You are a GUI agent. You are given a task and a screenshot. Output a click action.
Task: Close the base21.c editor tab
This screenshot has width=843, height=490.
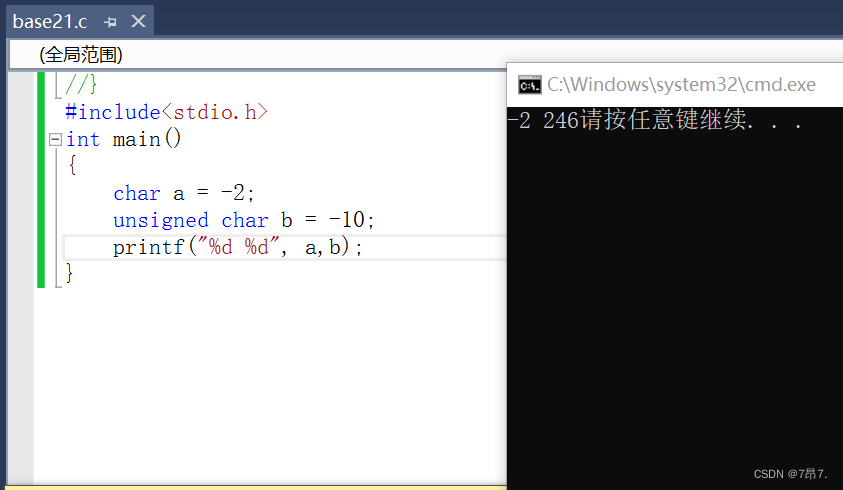[x=138, y=21]
